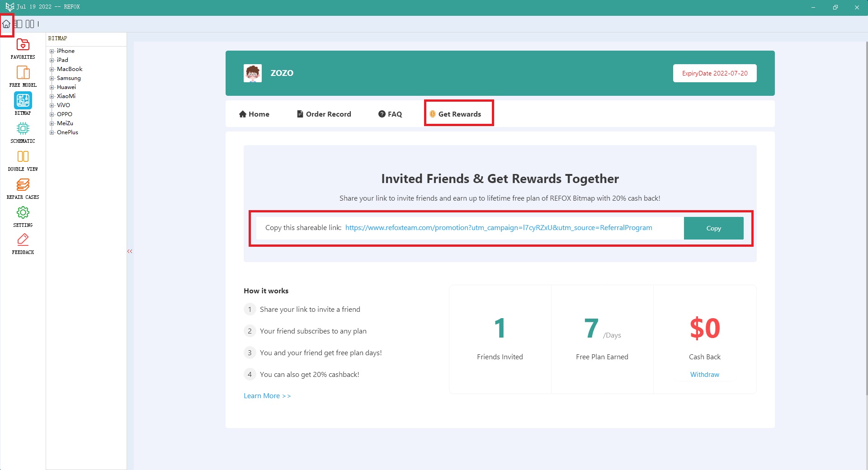The image size is (868, 470).
Task: Click the ExpiryDate 2022-07-20 button
Action: click(x=715, y=73)
